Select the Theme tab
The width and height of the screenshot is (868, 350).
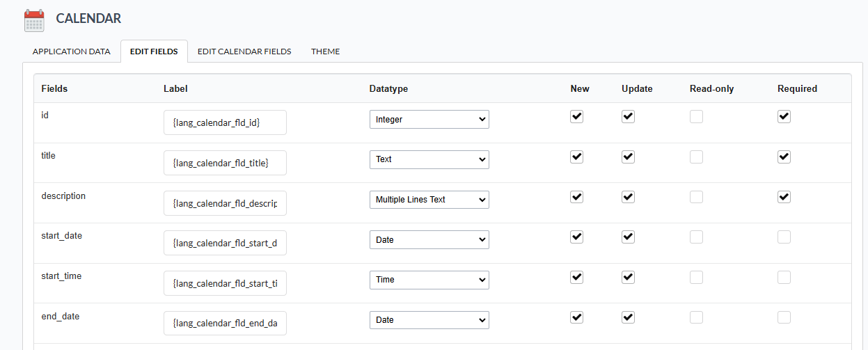325,51
